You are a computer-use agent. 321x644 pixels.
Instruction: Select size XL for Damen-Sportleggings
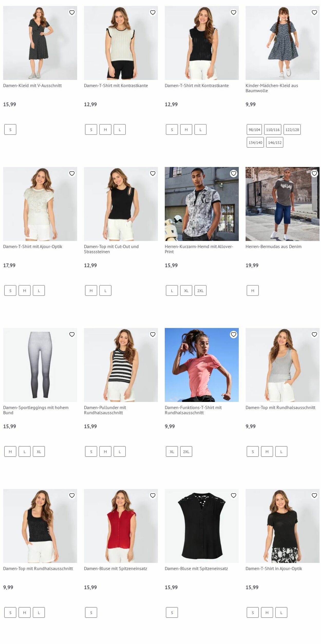click(x=39, y=451)
